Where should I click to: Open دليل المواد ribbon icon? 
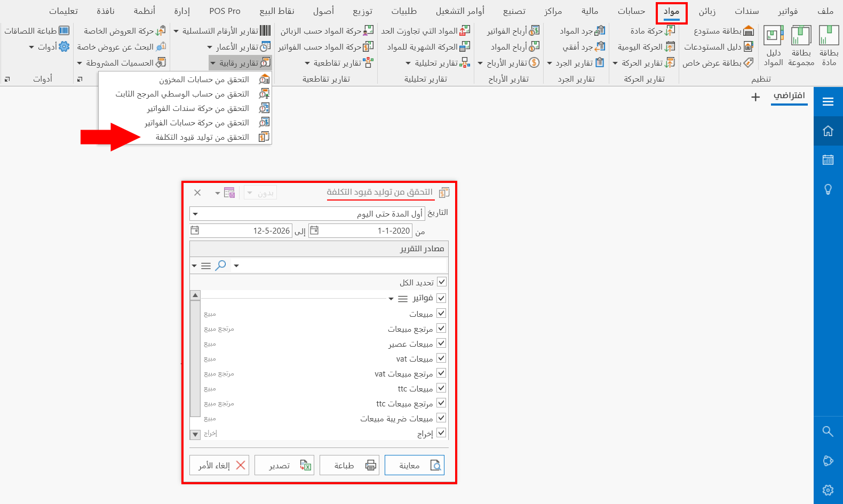point(773,46)
